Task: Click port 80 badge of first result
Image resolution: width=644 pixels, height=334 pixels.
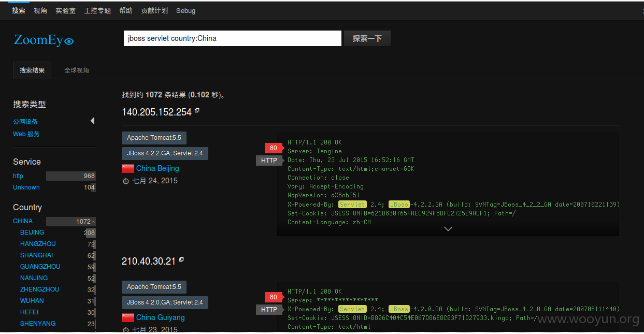Action: click(274, 148)
